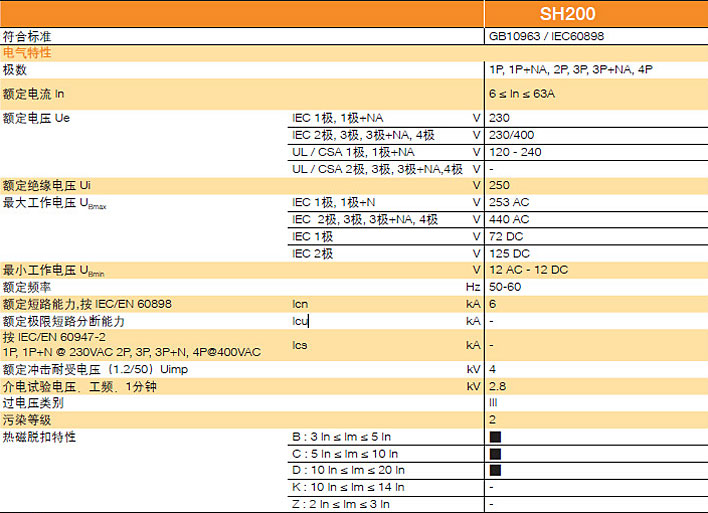Select the 电气特性 section heading
708x513 pixels.
coord(27,53)
